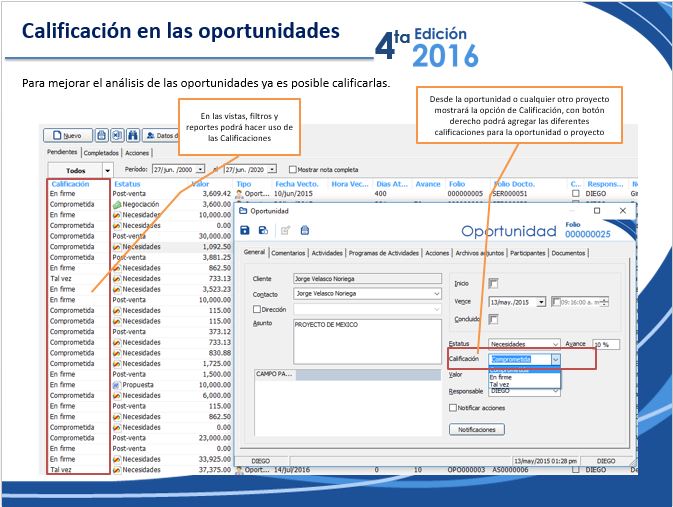The width and height of the screenshot is (673, 507).
Task: Click the edit pencil icon in the Oportunidad toolbar
Action: point(285,231)
